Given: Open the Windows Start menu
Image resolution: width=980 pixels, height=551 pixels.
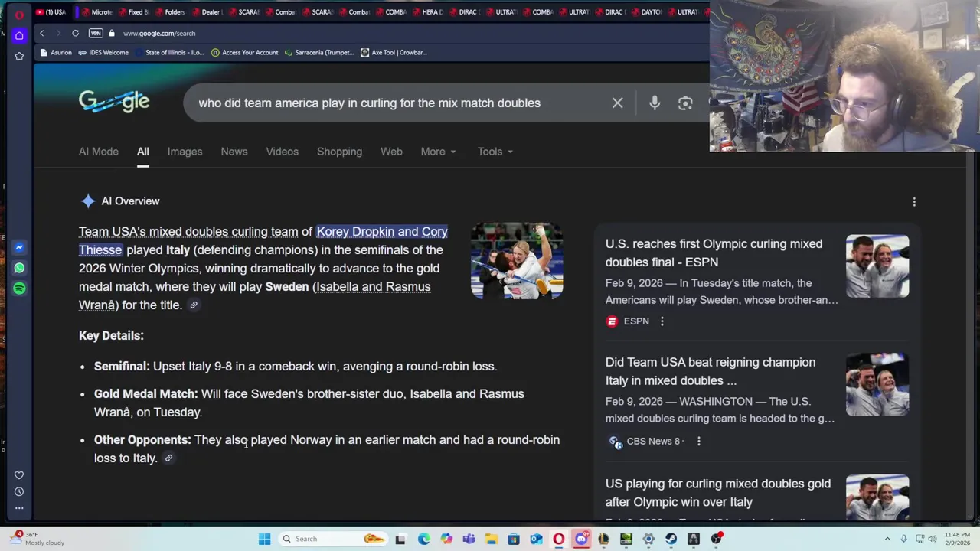Looking at the screenshot, I should tap(264, 539).
